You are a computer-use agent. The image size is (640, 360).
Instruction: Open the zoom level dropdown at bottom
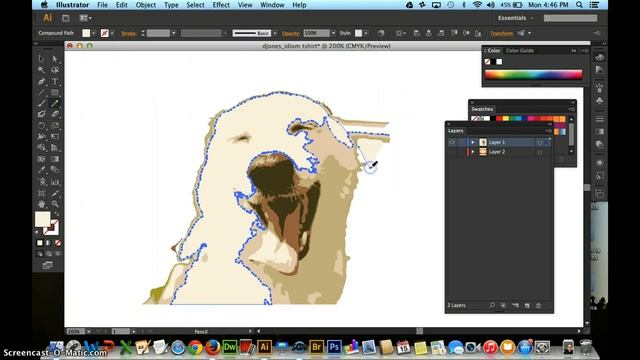(89, 331)
